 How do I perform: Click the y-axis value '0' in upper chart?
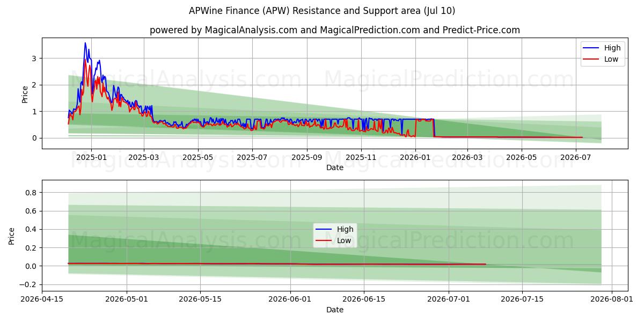click(x=34, y=138)
